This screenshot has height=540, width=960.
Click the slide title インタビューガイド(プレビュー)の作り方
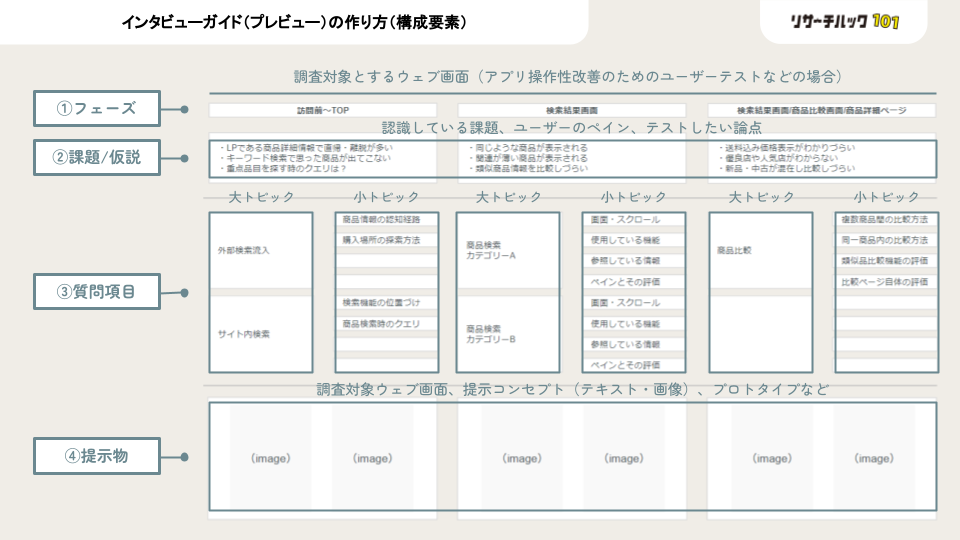pyautogui.click(x=294, y=22)
